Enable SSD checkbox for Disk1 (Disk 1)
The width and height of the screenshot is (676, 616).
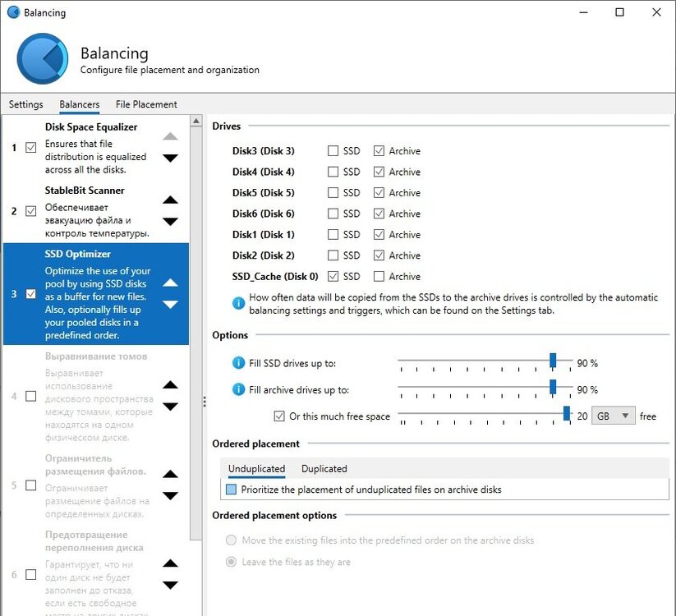coord(333,235)
